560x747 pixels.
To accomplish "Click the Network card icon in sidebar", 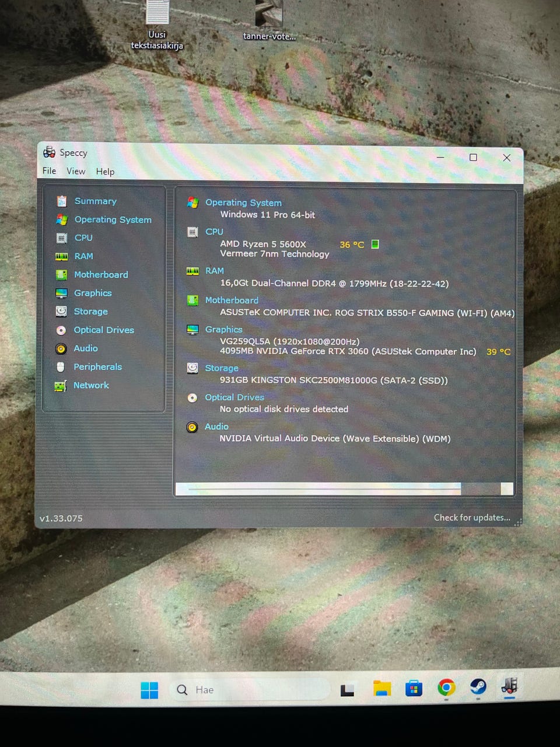I will point(60,386).
